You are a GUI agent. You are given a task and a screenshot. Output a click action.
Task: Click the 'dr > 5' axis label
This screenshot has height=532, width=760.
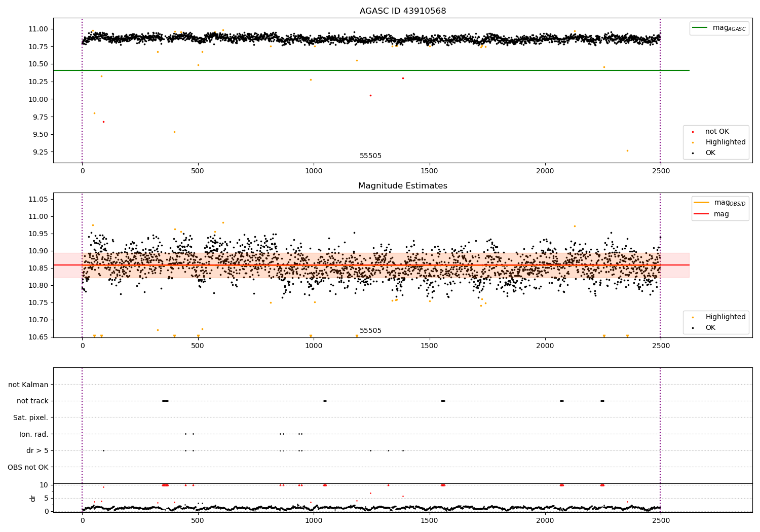pos(37,450)
